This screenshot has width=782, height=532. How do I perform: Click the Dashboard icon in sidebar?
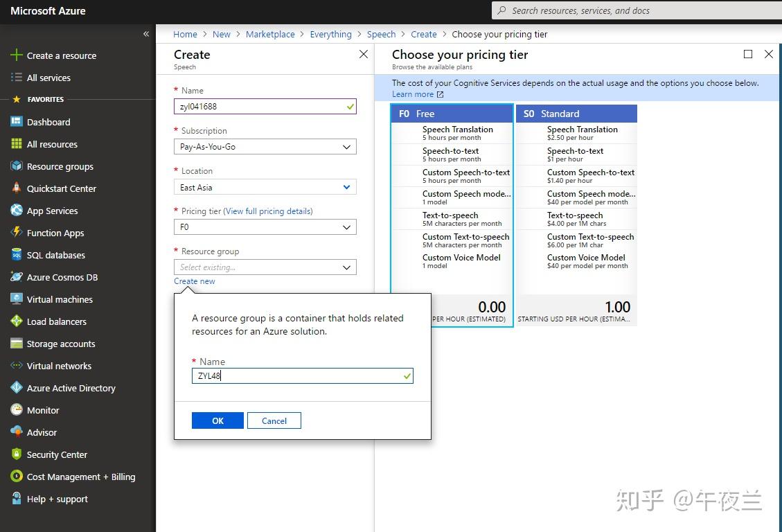[17, 122]
